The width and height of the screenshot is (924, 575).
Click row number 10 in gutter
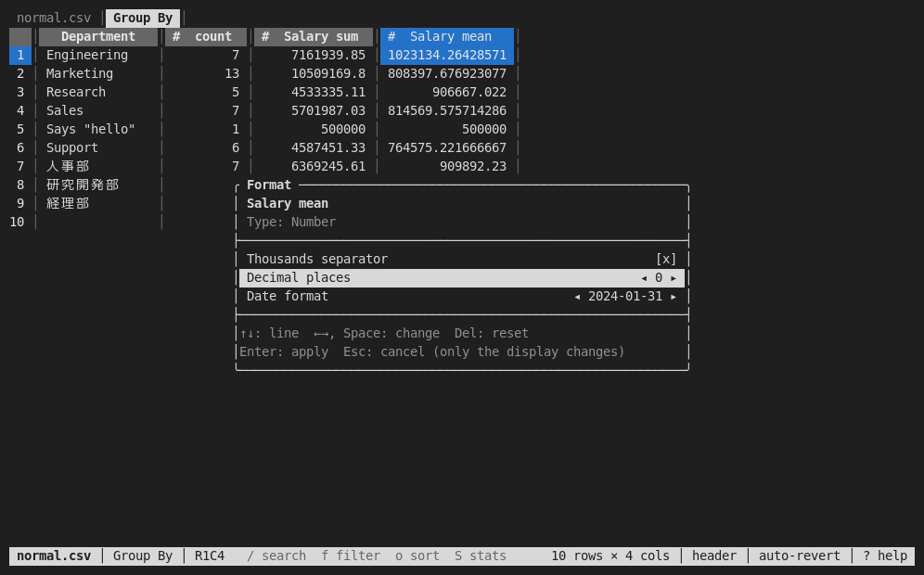[x=17, y=222]
